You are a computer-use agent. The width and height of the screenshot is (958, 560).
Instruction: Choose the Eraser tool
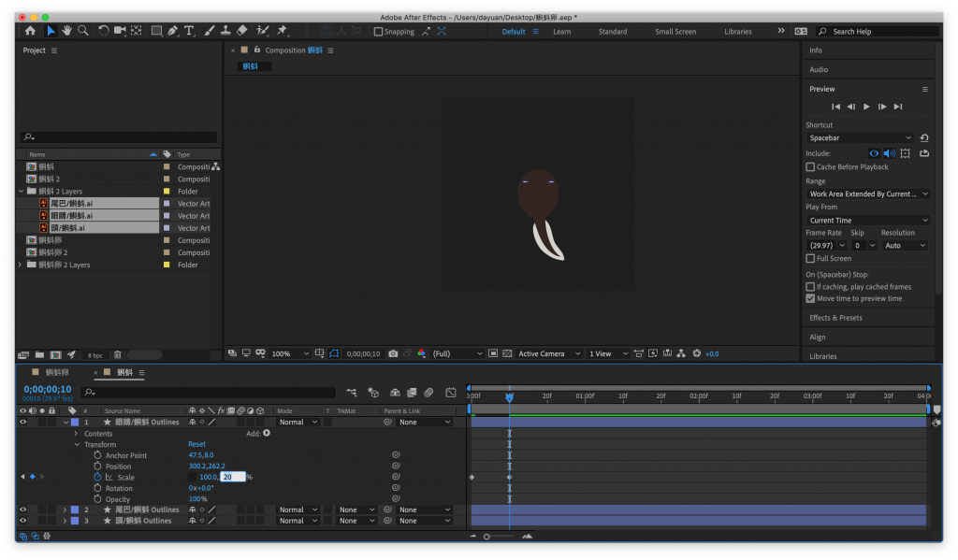(x=242, y=31)
